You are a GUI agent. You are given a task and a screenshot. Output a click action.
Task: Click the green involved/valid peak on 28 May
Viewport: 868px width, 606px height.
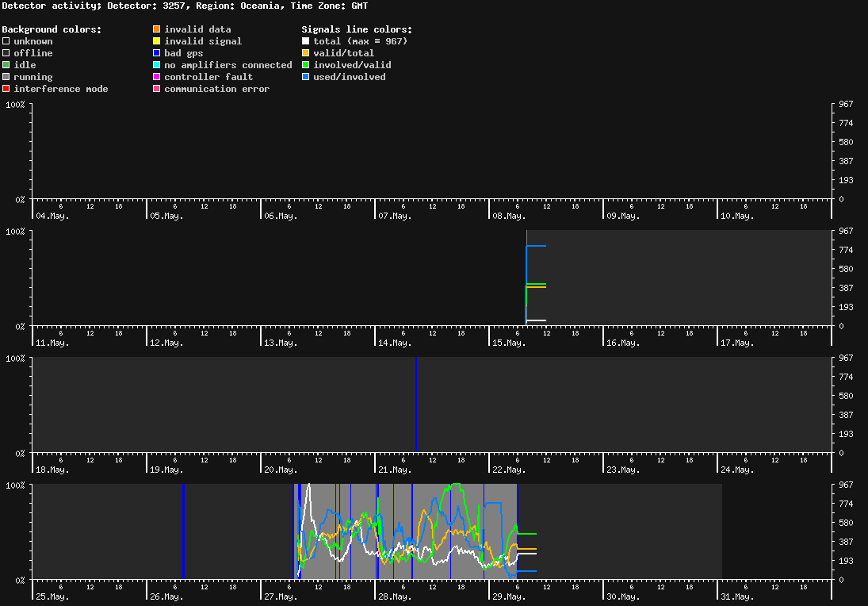coord(456,485)
